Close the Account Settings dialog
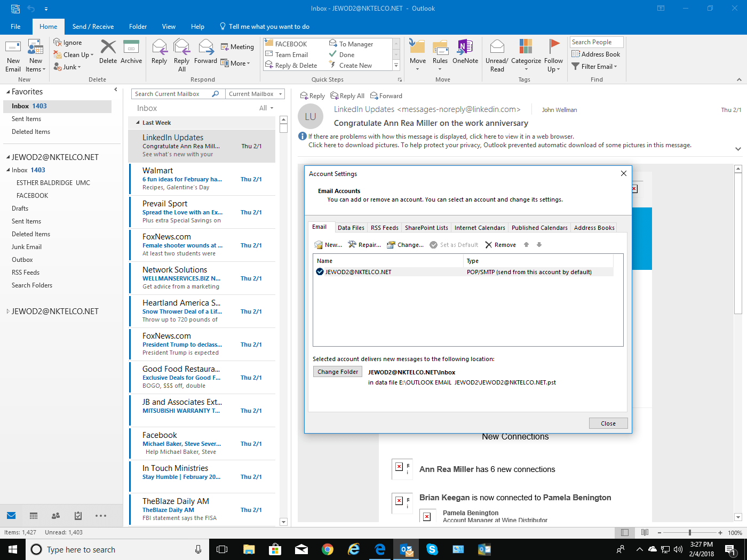747x560 pixels. coord(608,423)
